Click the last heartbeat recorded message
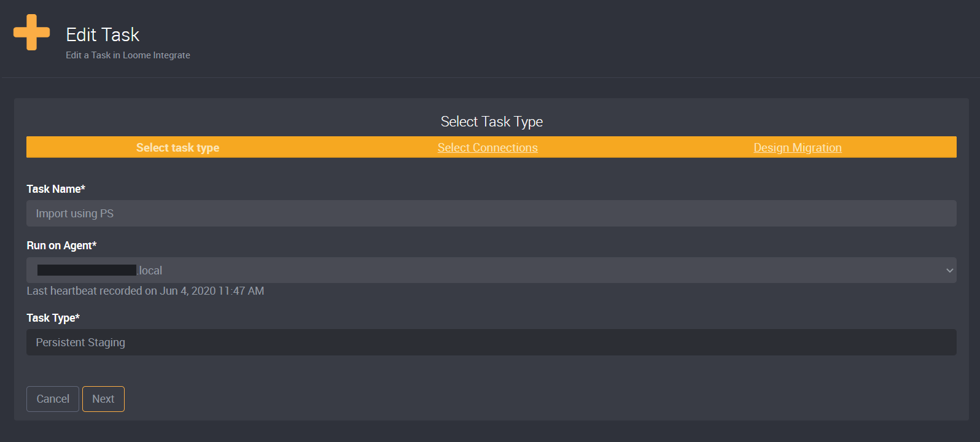Viewport: 980px width, 442px height. 146,290
